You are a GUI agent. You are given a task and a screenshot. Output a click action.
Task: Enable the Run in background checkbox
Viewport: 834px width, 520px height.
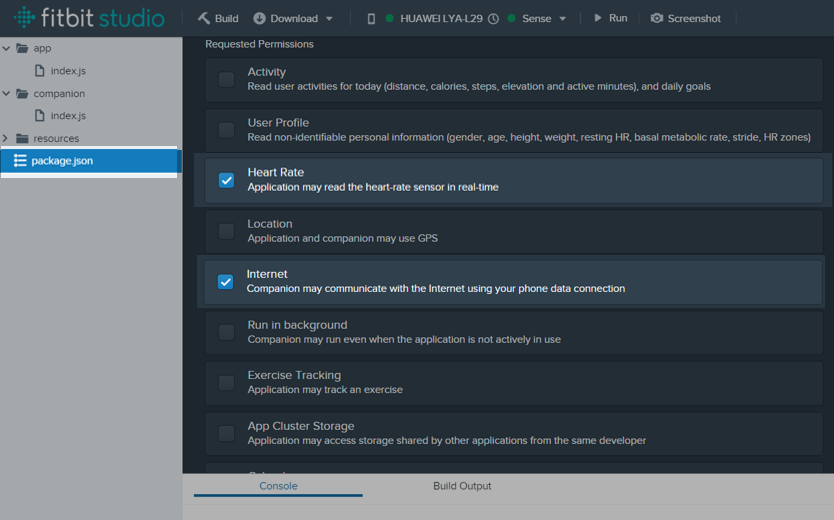(227, 332)
